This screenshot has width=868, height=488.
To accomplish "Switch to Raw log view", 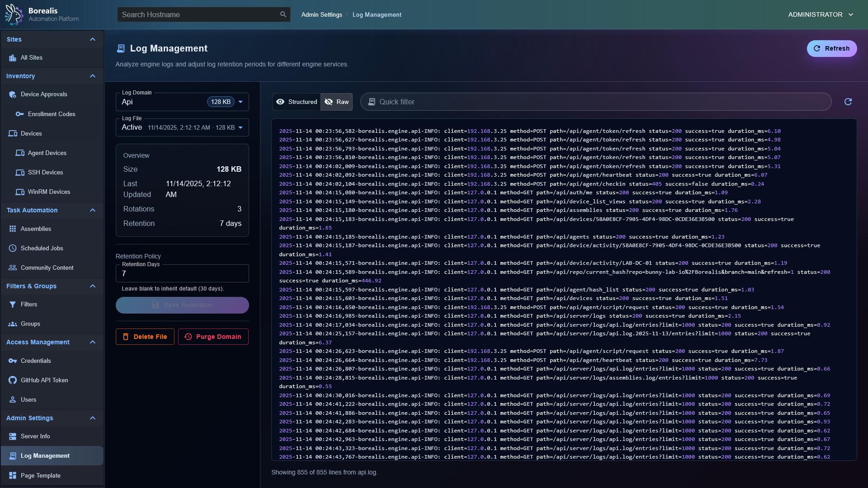I will [x=337, y=102].
